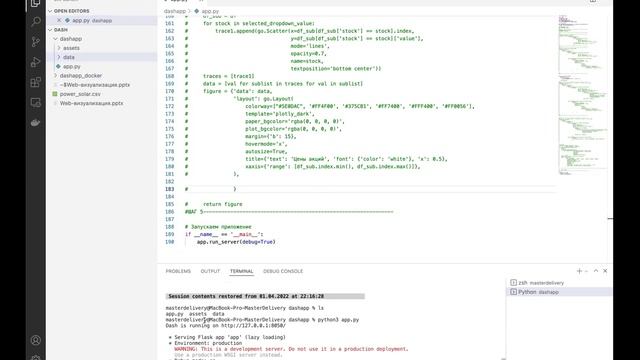Open the Source Control view
The height and width of the screenshot is (360, 640).
[36, 42]
